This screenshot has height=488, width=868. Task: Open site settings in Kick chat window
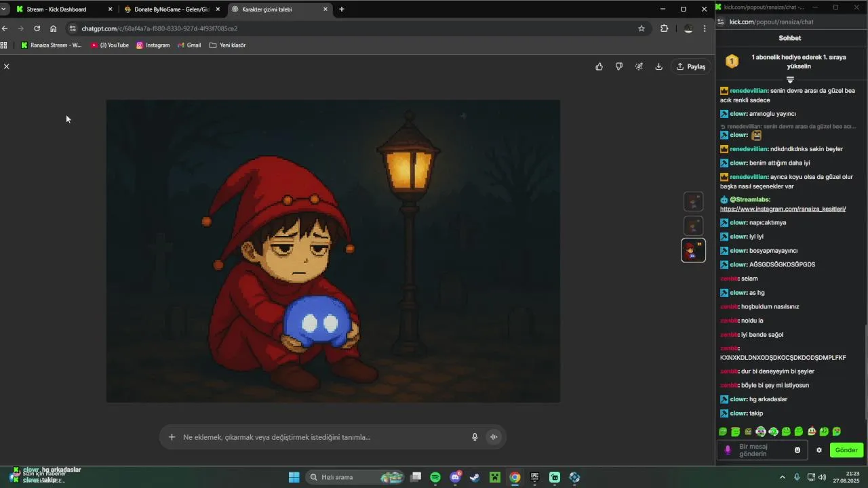(x=721, y=22)
